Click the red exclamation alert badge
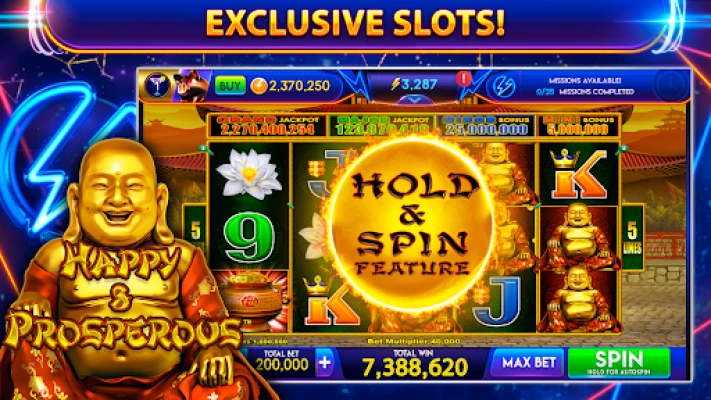Image resolution: width=711 pixels, height=400 pixels. click(x=463, y=79)
